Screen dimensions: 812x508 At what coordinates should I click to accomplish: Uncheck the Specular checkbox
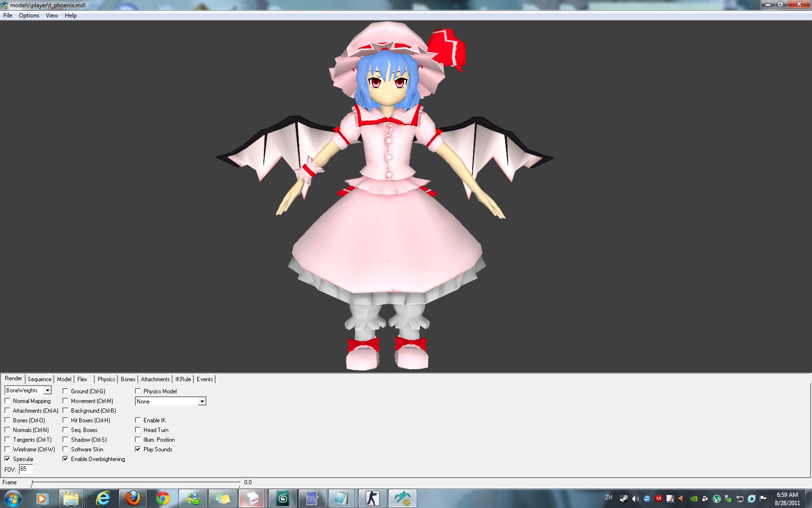click(x=7, y=459)
